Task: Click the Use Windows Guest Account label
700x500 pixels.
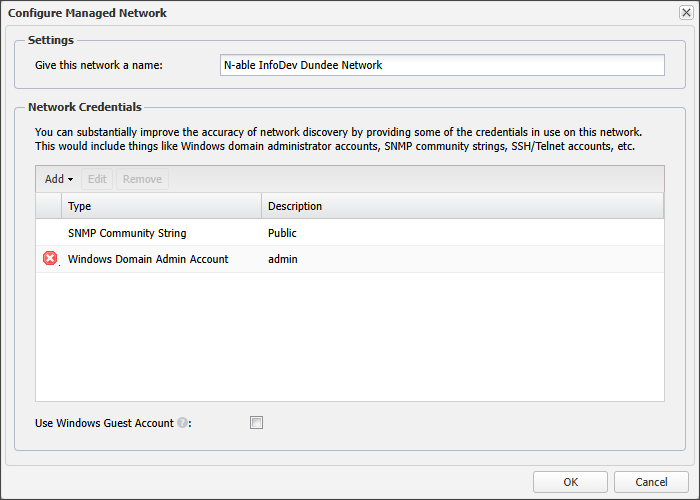Action: point(104,423)
